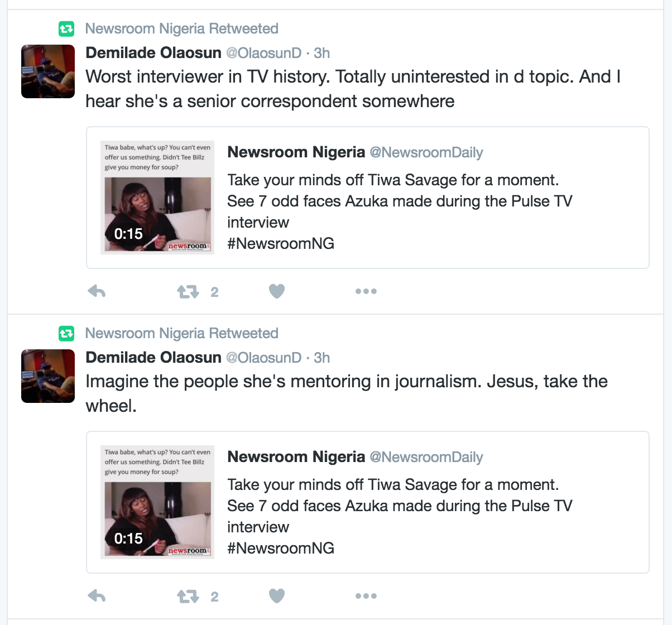This screenshot has height=625, width=672.
Task: Click 'Newsroom Nigeria Retweeted' label
Action: 181,28
